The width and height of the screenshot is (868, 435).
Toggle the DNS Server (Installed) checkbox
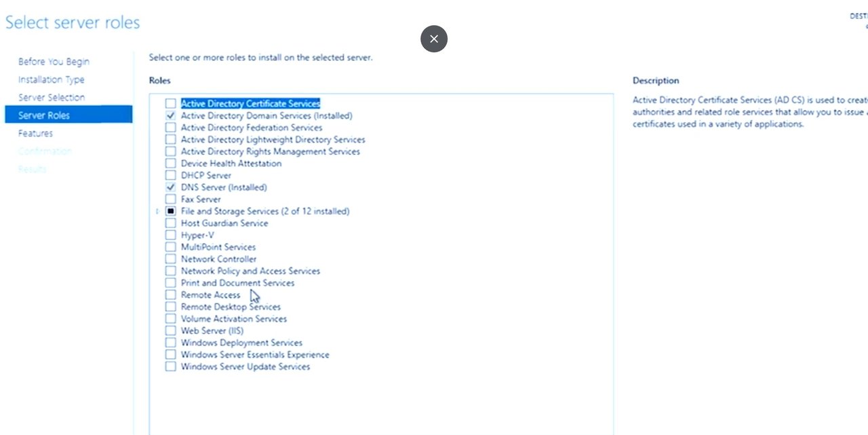(170, 187)
